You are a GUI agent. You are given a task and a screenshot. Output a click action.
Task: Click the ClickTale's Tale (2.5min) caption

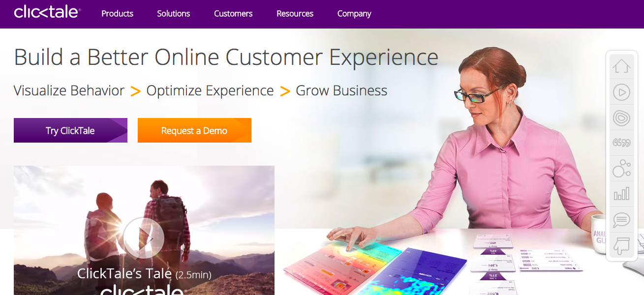pos(144,274)
